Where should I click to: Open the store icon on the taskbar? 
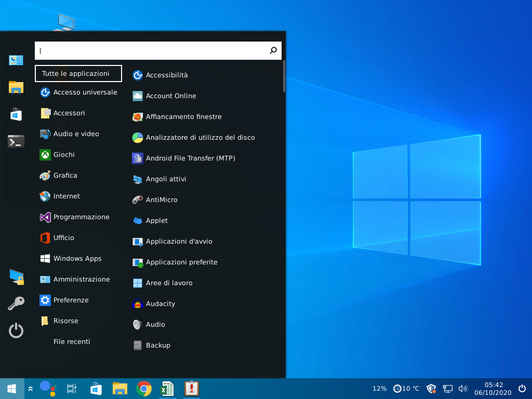pyautogui.click(x=96, y=389)
